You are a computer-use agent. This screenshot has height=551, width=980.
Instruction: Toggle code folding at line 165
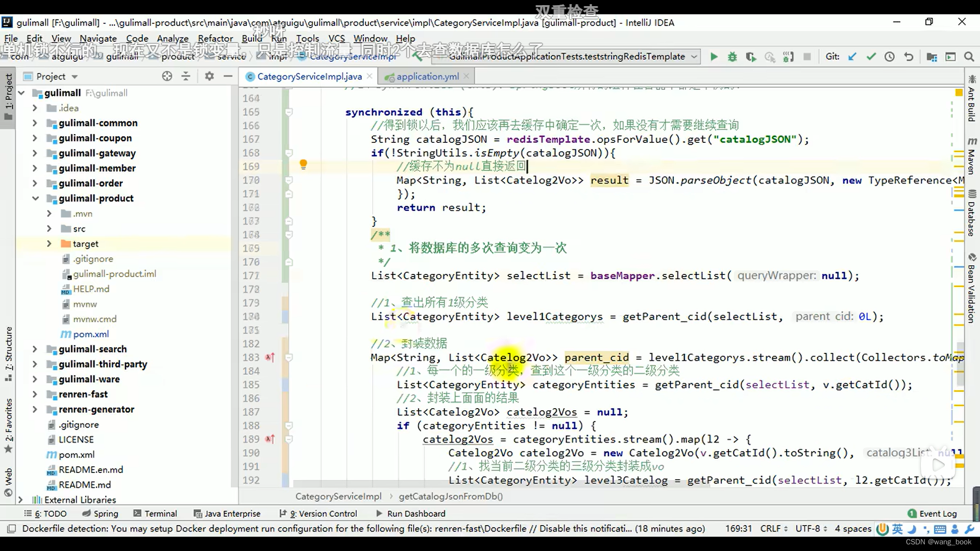(x=289, y=112)
